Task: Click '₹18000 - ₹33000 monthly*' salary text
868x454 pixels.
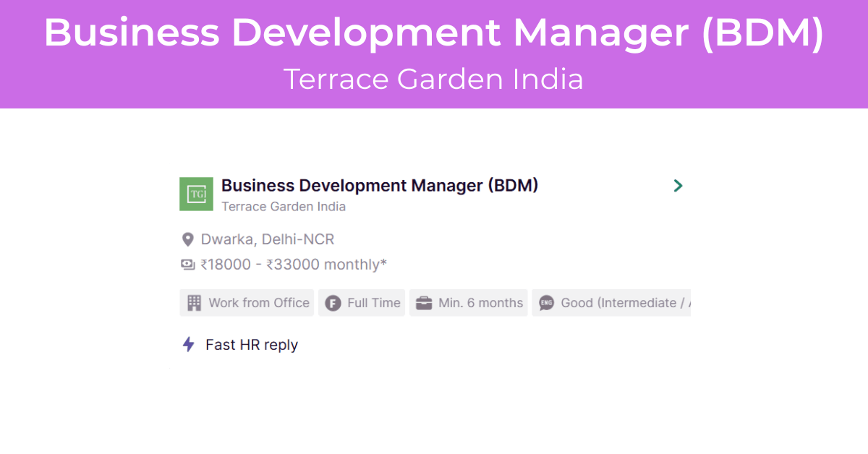Action: [294, 265]
